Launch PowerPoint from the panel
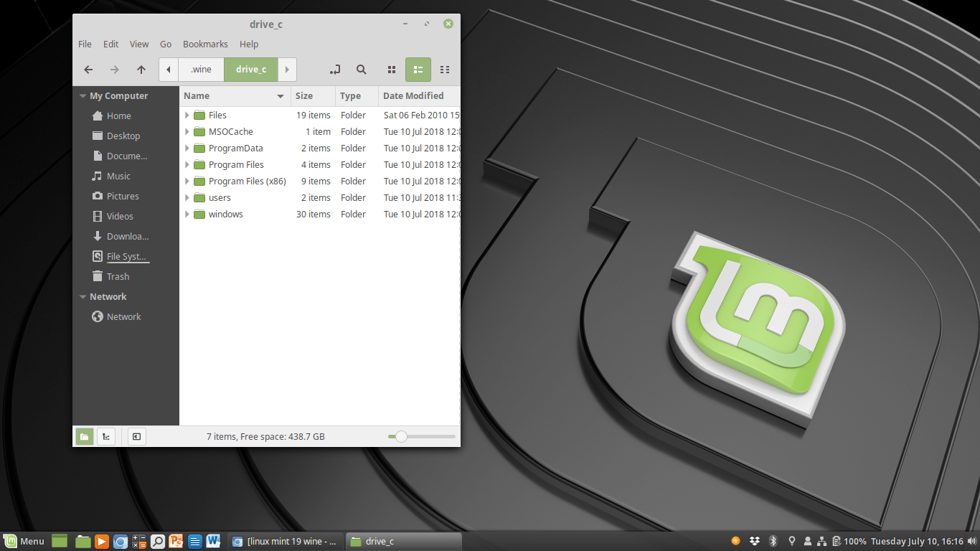Viewport: 980px width, 551px height. click(x=176, y=541)
